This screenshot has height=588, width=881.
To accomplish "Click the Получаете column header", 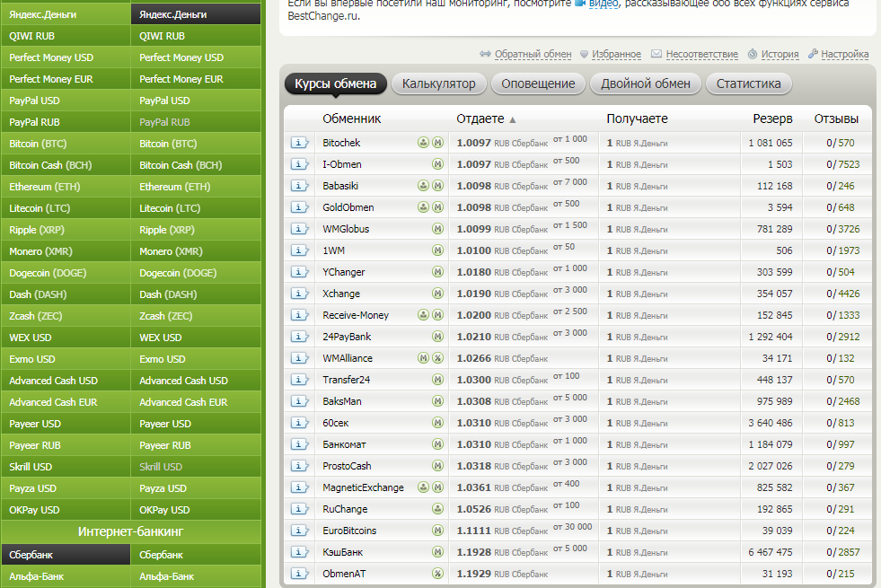I will [x=637, y=118].
